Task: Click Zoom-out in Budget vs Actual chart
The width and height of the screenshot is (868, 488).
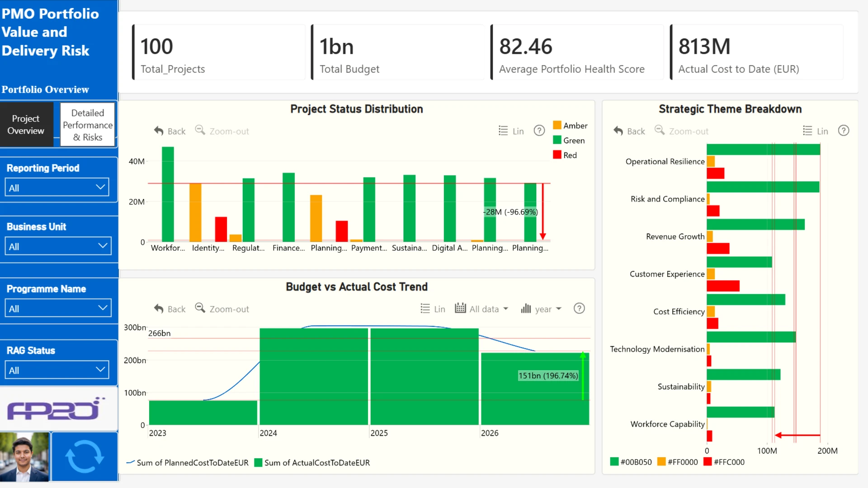Action: tap(222, 309)
